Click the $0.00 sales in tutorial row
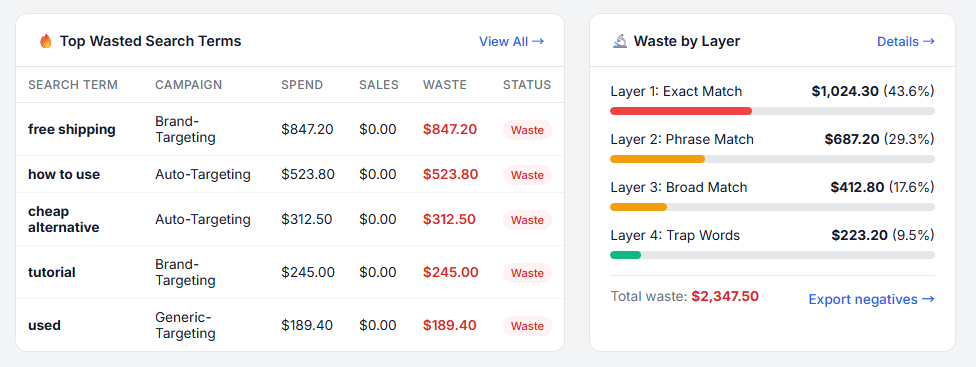 [378, 272]
